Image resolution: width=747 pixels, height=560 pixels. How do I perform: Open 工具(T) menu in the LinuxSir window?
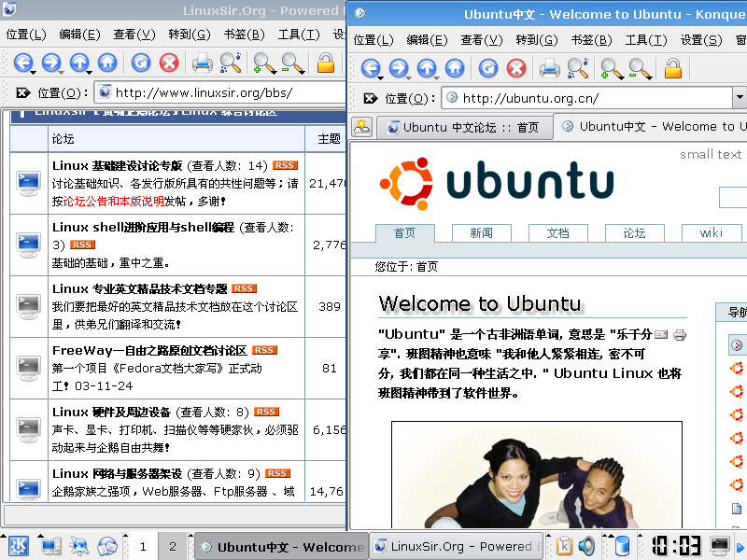coord(299,35)
